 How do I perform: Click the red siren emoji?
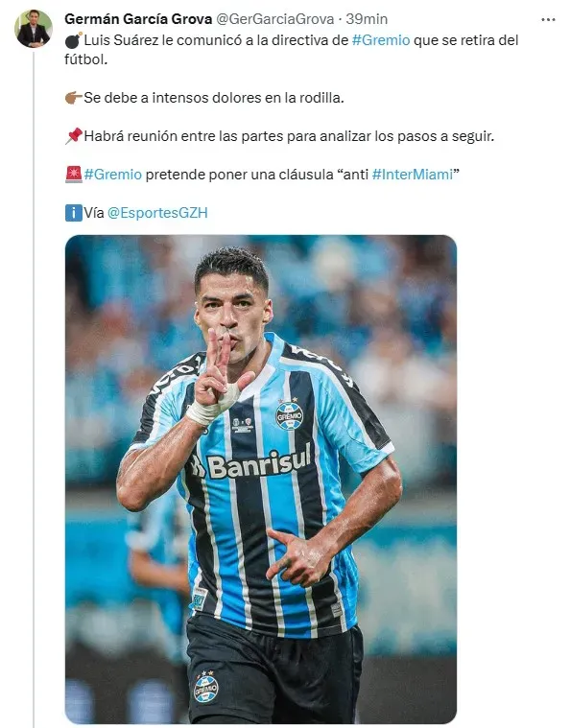pos(73,175)
